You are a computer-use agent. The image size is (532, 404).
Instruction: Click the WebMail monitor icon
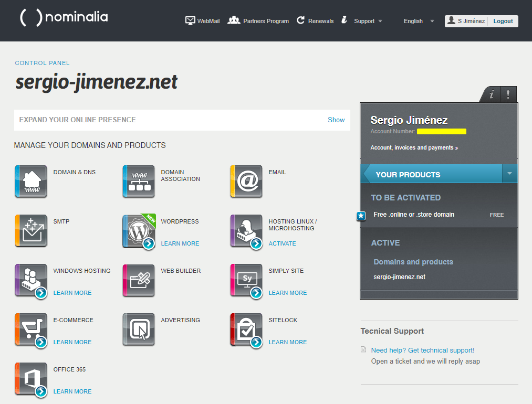(190, 20)
